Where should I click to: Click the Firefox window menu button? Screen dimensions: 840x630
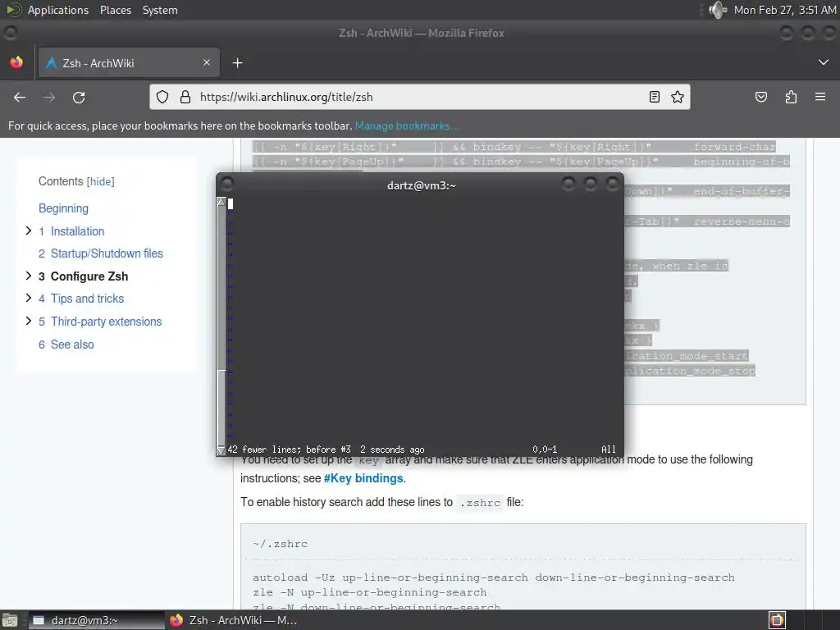(10, 33)
